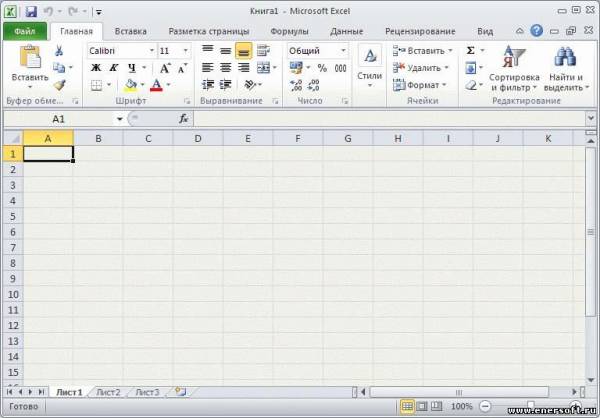The width and height of the screenshot is (600, 418).
Task: Switch to sheet tab Лист3
Action: point(147,392)
